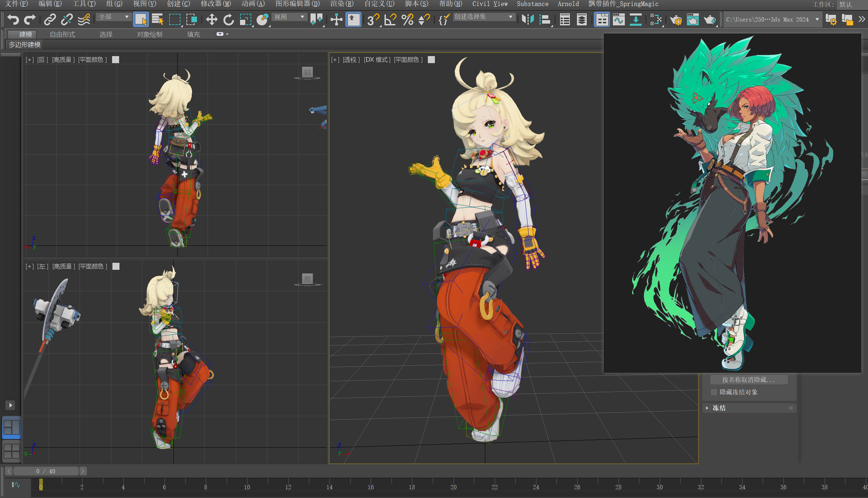Viewport: 868px width, 498px height.
Task: Open the C:\Users project path dropdown
Action: (x=772, y=19)
